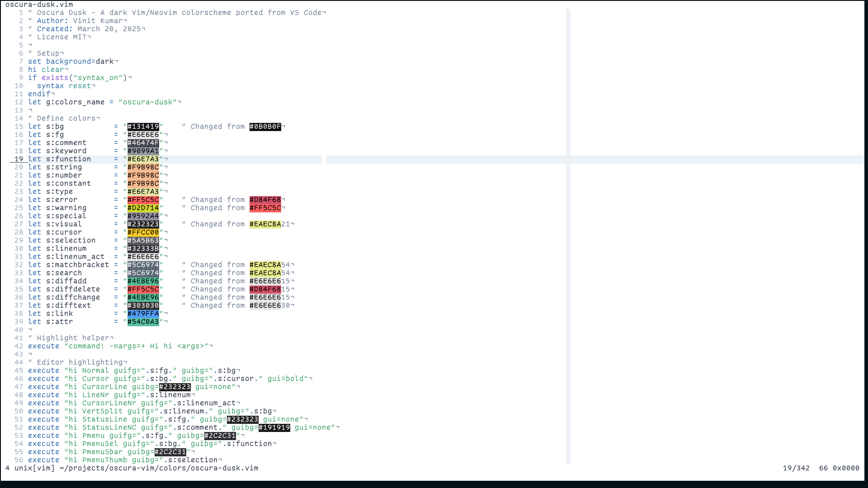Image resolution: width=868 pixels, height=488 pixels.
Task: Click the #FF5C5C swatch on the s:error line
Action: pos(143,200)
